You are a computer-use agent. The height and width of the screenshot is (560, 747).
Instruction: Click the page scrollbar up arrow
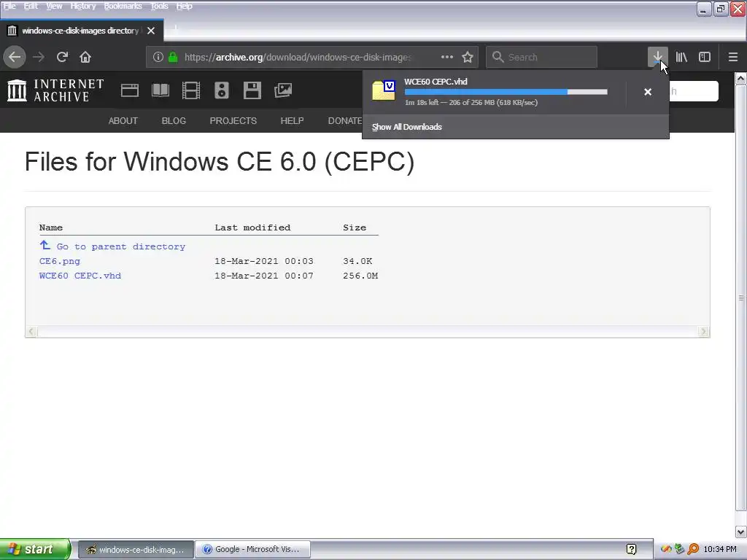741,79
